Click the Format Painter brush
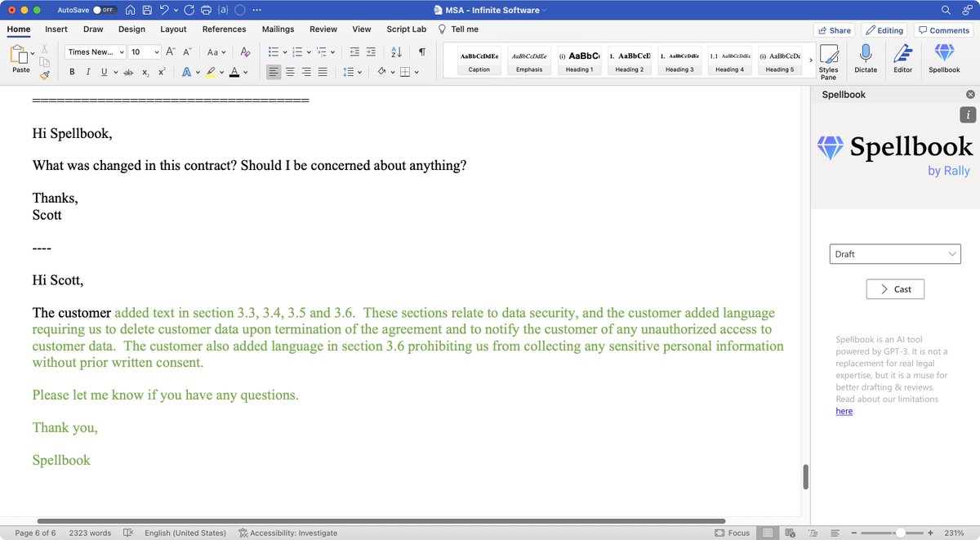 click(x=45, y=74)
